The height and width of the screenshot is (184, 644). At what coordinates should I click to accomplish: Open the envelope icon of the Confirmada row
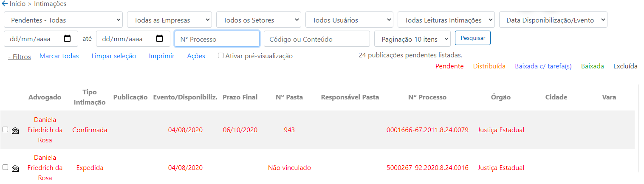tap(15, 130)
